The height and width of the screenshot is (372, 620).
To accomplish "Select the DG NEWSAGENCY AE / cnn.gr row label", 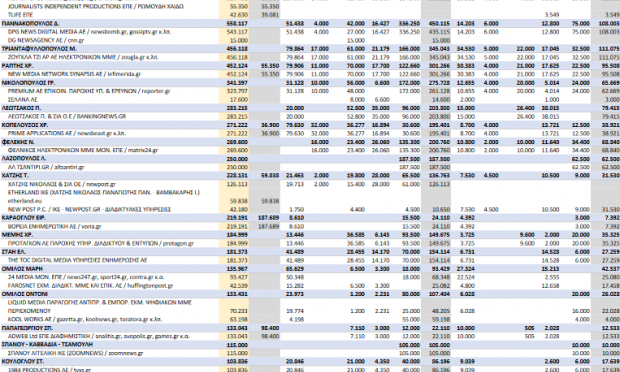I will pyautogui.click(x=46, y=40).
